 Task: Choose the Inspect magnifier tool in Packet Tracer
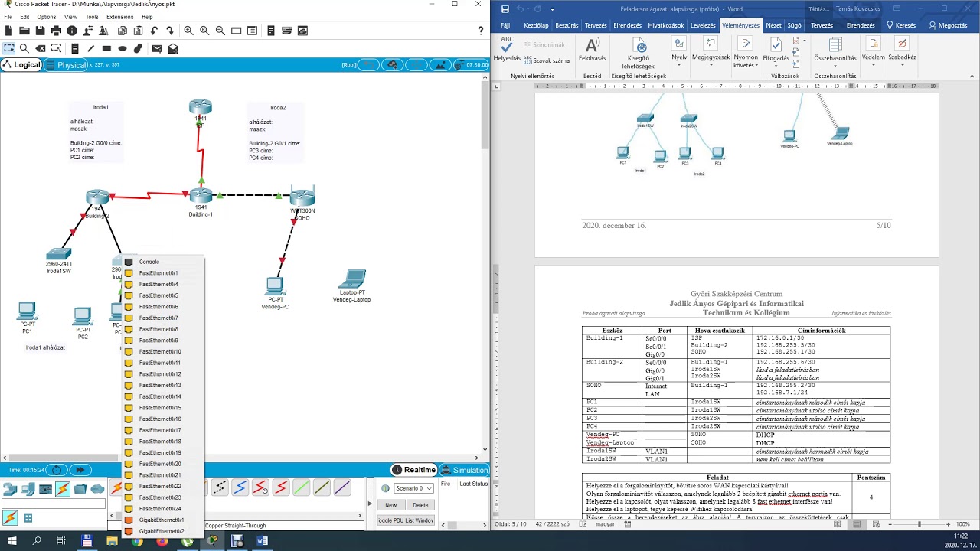(x=24, y=48)
